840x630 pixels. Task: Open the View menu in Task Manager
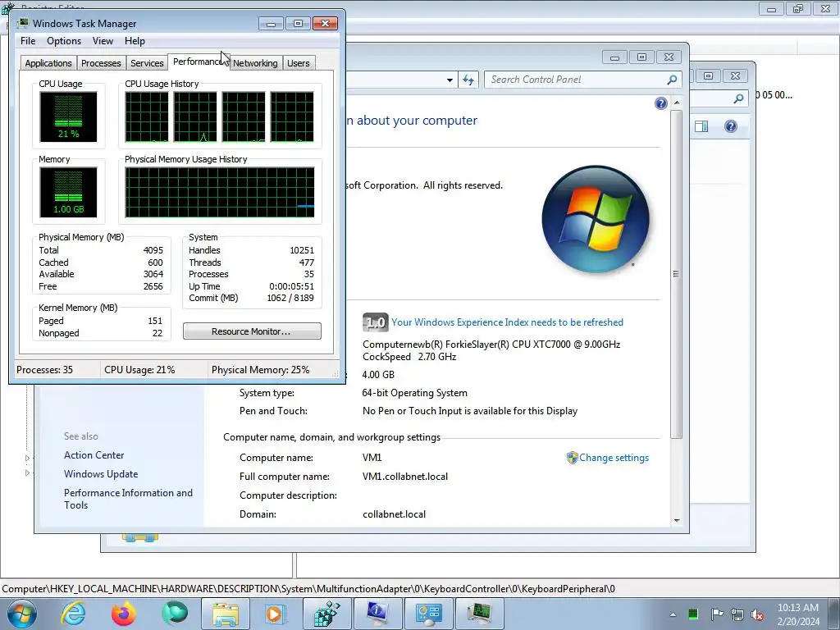(103, 41)
